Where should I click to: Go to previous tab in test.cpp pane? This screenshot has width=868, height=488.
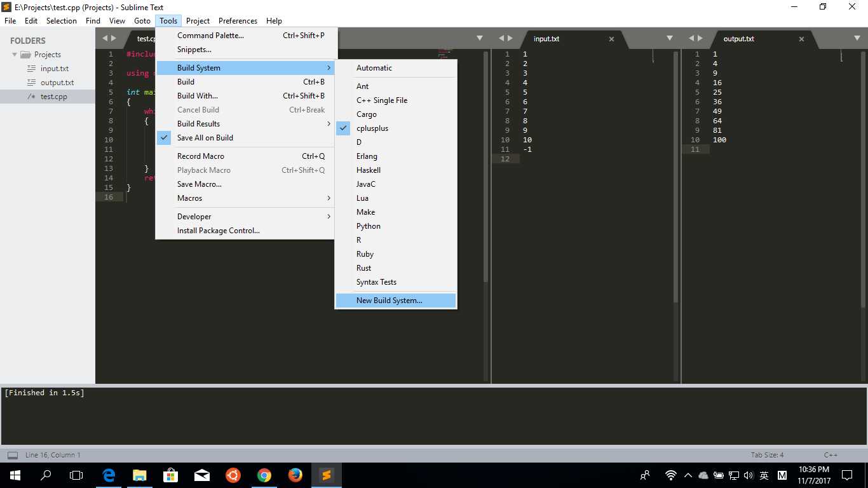(x=105, y=38)
